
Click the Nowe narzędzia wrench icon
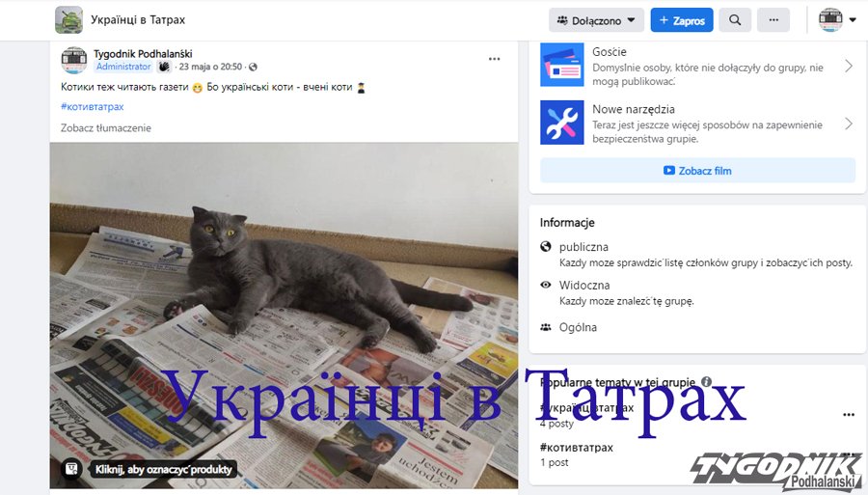click(x=562, y=123)
